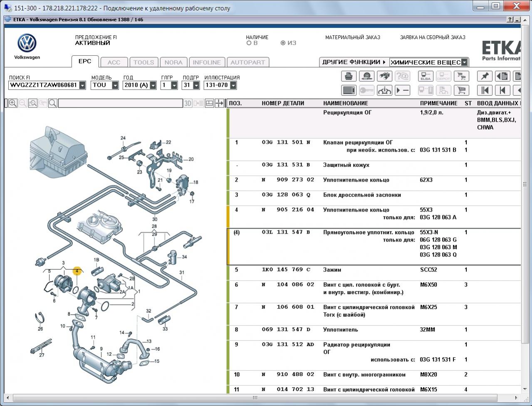Click callout number 9 on the illustration
532x406 pixels.
tap(101, 349)
